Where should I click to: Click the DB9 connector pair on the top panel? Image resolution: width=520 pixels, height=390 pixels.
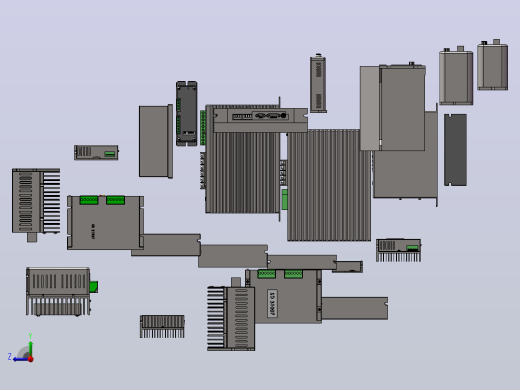tap(267, 116)
